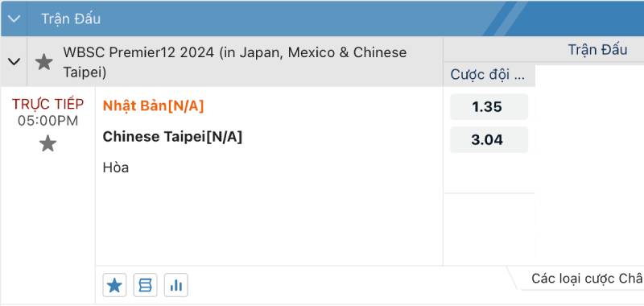Collapse the top Trận Đấu section chevron
Viewport: 644px width, 306px height.
pyautogui.click(x=14, y=19)
